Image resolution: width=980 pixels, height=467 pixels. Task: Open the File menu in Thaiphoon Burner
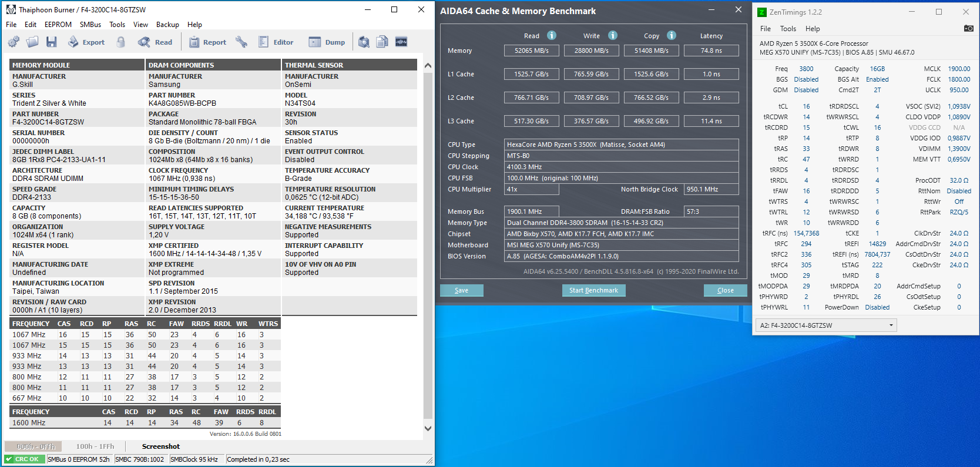click(11, 25)
